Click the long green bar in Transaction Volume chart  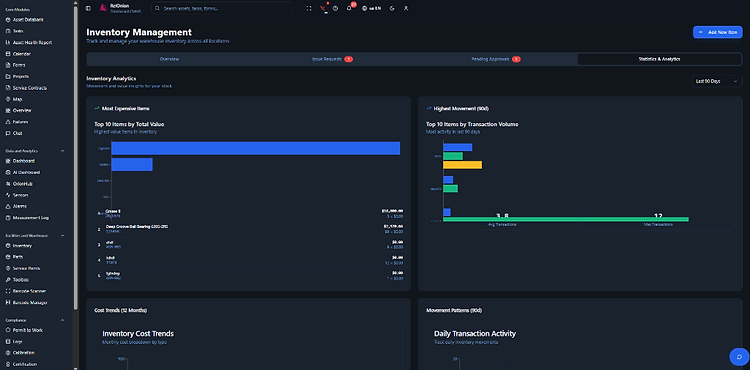(566, 219)
